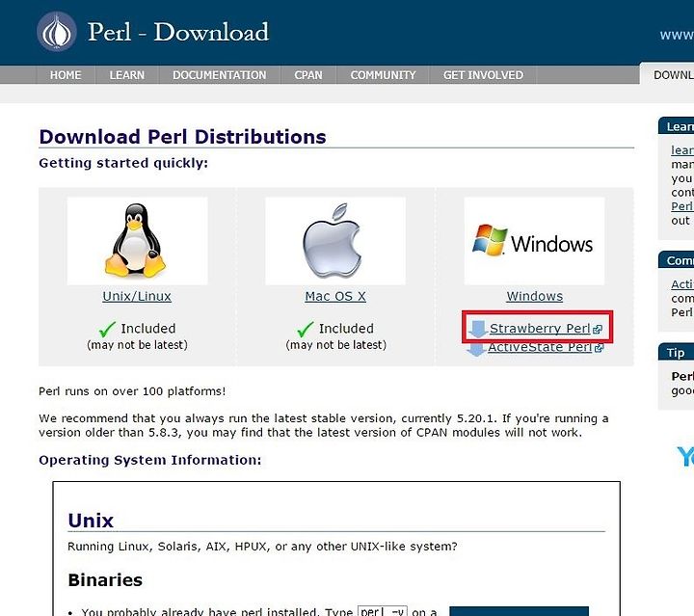Click 'Perl runs on over 100 platforms!' text
694x616 pixels.
pyautogui.click(x=132, y=391)
